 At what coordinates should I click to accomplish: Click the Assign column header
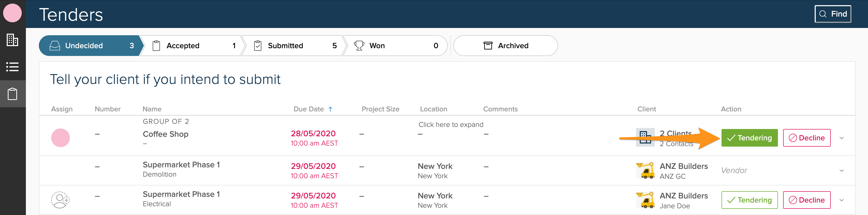[62, 109]
